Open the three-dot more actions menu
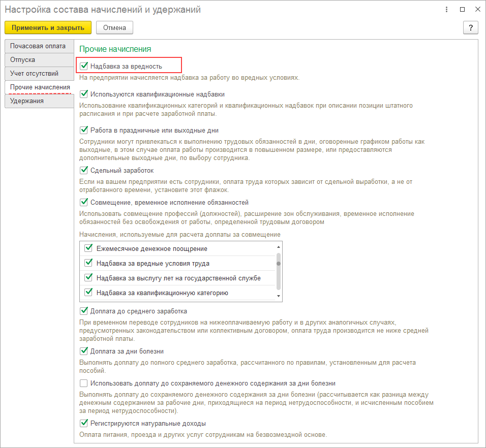The height and width of the screenshot is (448, 486). tap(446, 10)
